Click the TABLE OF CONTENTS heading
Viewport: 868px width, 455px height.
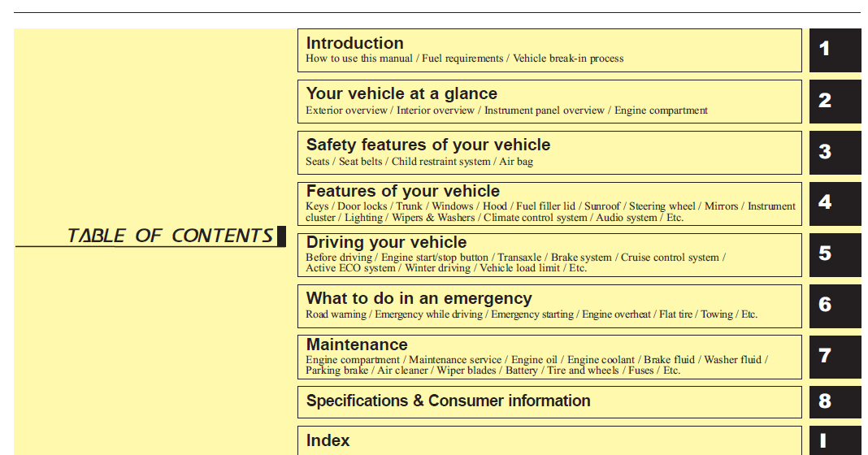(170, 236)
